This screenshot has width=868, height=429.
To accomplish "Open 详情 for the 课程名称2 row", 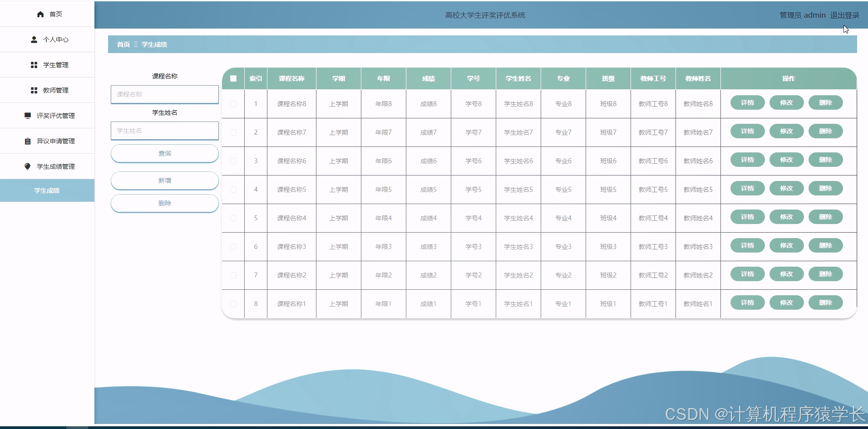I will tap(747, 274).
